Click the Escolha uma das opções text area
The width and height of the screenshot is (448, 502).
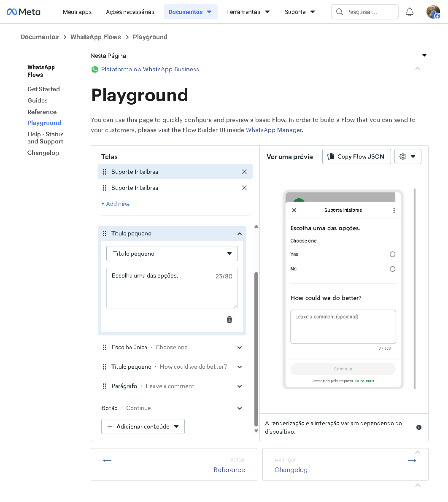click(172, 288)
